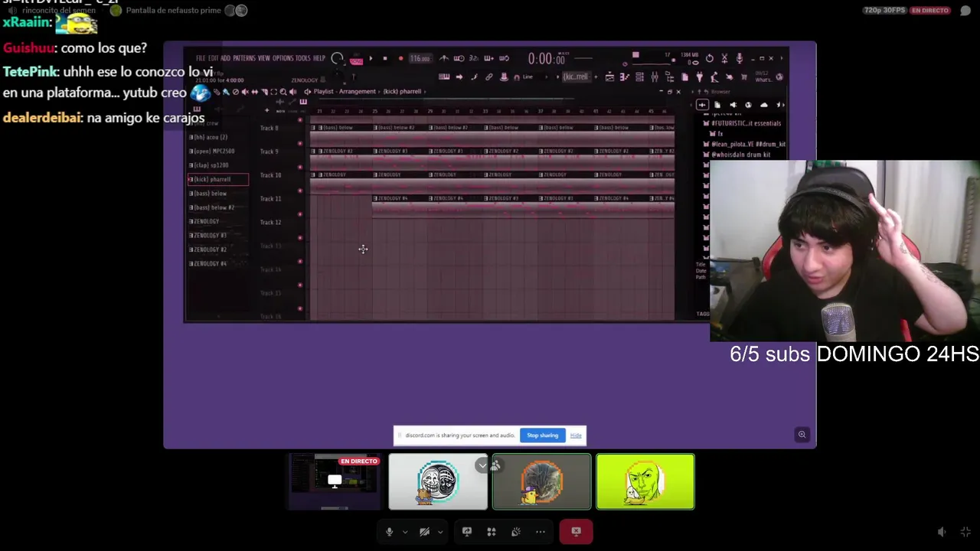Select the slip tool in playlist toolbar
Screen dimensions: 980x551
tap(255, 92)
